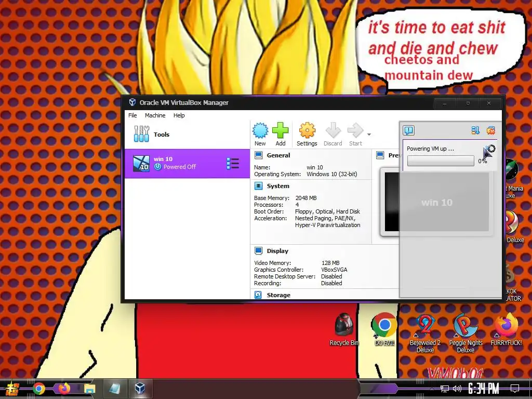Open the DO EVIL Chrome desktop shortcut

click(x=384, y=329)
